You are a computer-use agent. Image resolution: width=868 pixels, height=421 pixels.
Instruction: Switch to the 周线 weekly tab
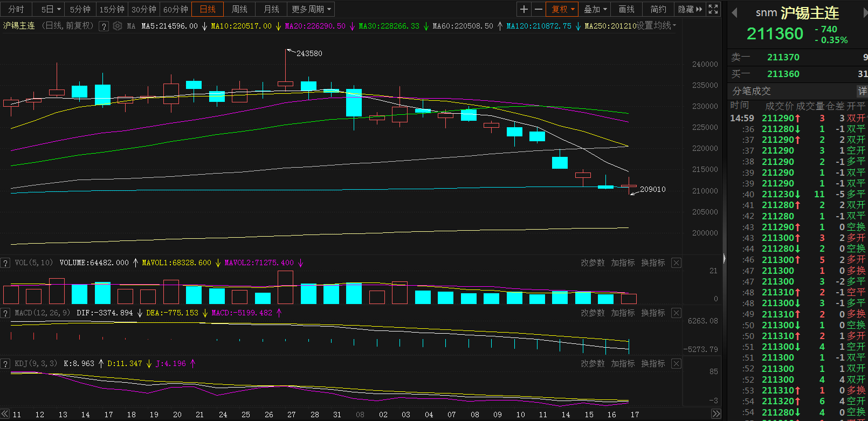click(x=239, y=9)
